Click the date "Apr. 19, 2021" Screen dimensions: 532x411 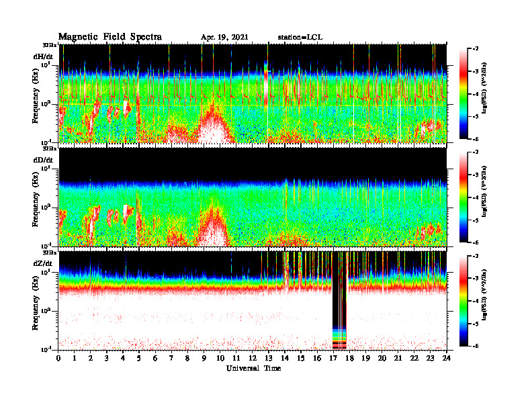224,38
